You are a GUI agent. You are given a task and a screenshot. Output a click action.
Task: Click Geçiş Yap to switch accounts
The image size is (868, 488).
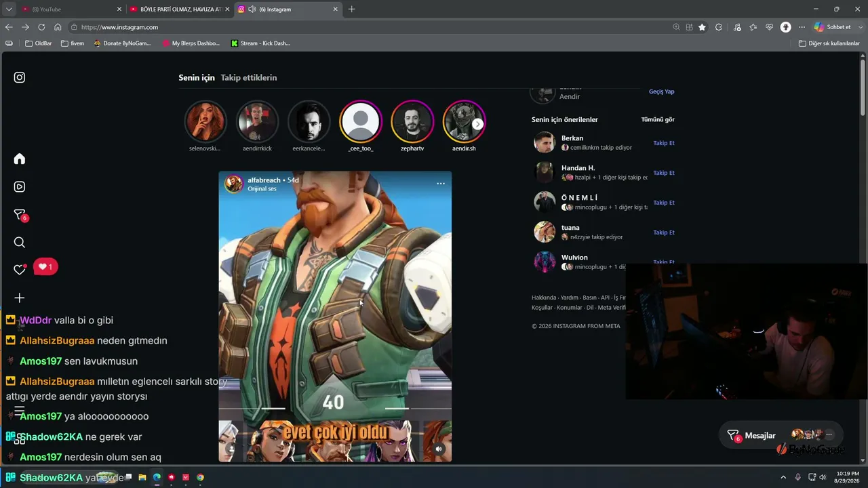pyautogui.click(x=662, y=91)
